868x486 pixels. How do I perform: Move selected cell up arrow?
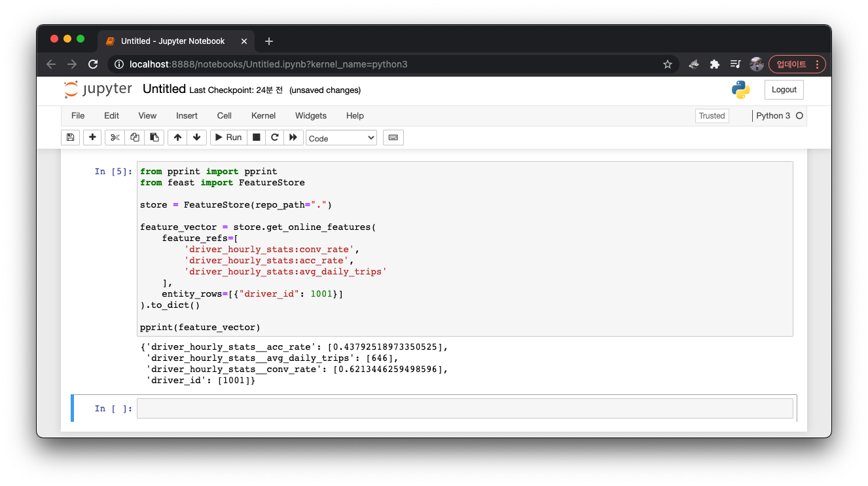click(x=177, y=138)
